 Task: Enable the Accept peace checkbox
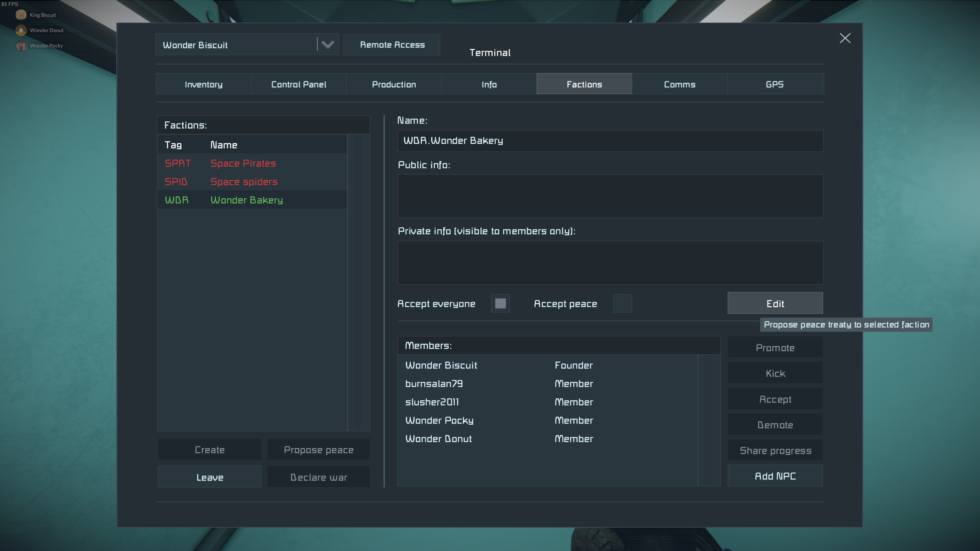click(622, 303)
